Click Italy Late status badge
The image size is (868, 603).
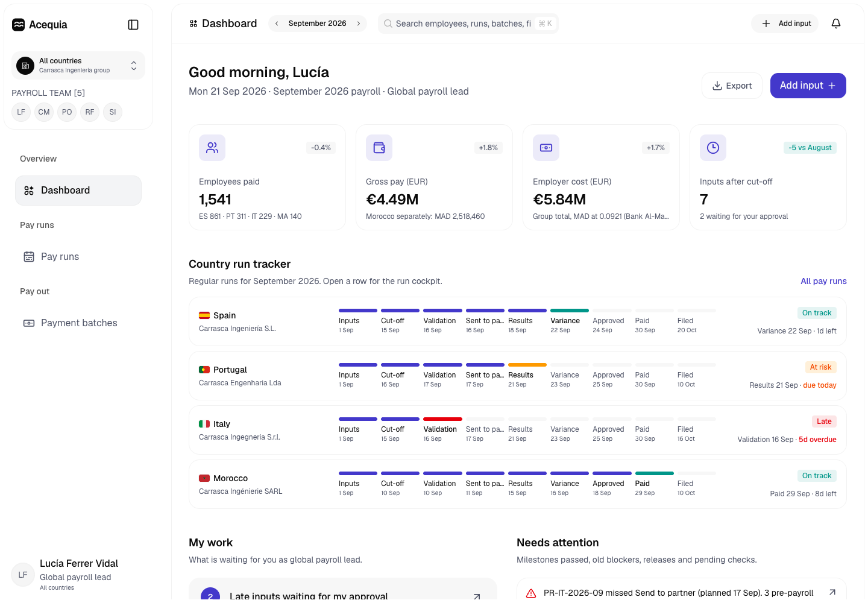tap(824, 421)
